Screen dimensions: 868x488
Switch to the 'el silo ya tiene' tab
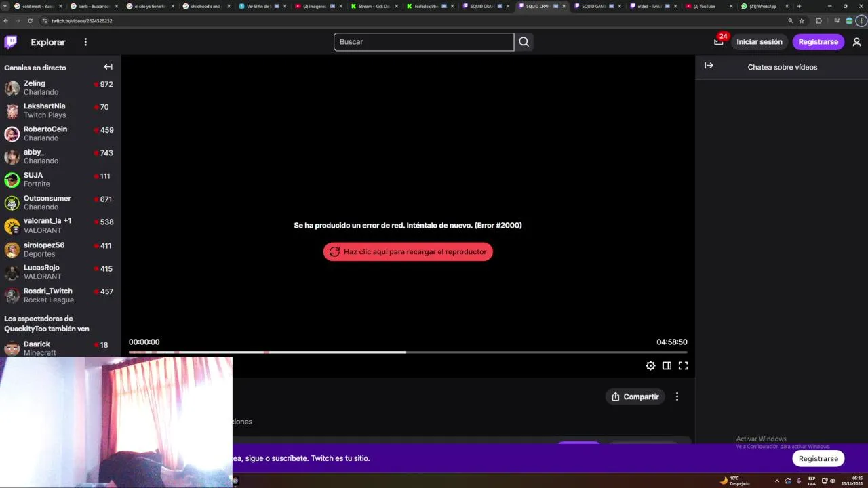click(x=150, y=6)
